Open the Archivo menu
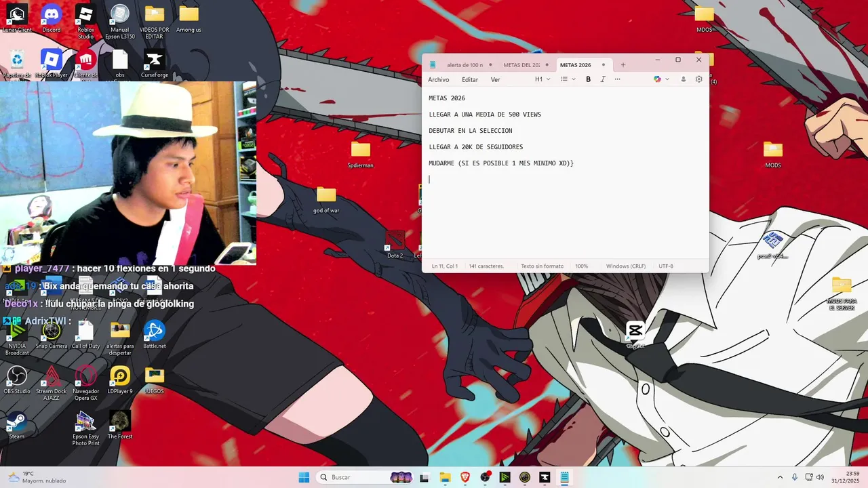 click(x=439, y=79)
